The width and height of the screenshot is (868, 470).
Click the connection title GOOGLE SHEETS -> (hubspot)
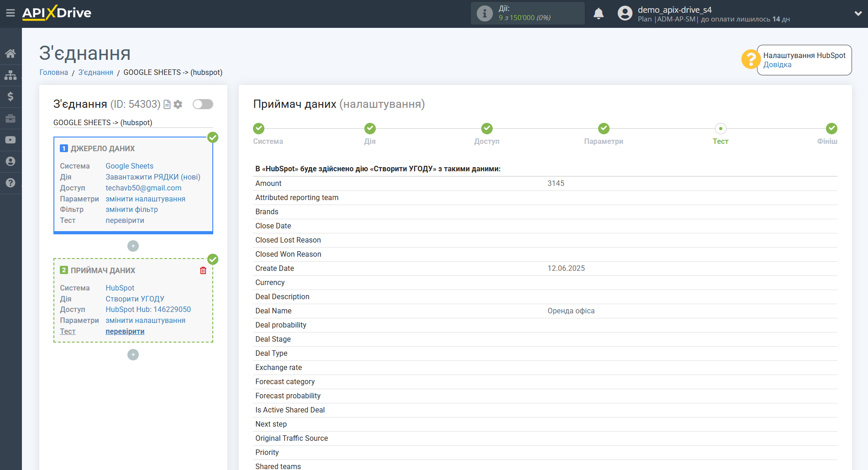(x=103, y=122)
